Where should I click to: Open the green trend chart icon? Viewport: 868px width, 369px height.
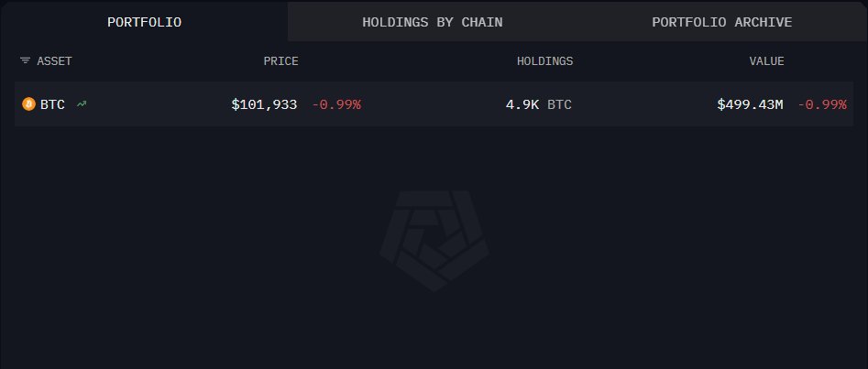(82, 104)
